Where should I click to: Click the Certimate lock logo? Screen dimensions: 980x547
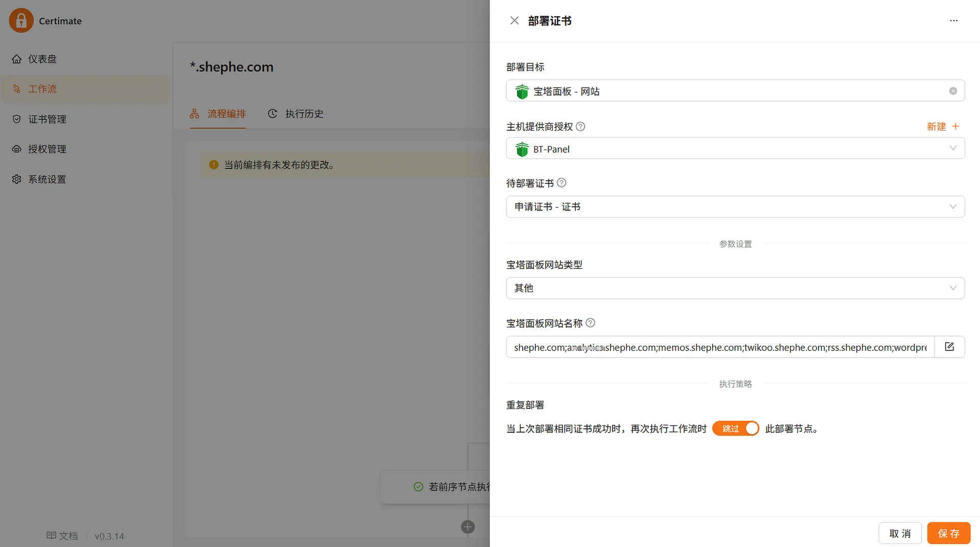21,20
